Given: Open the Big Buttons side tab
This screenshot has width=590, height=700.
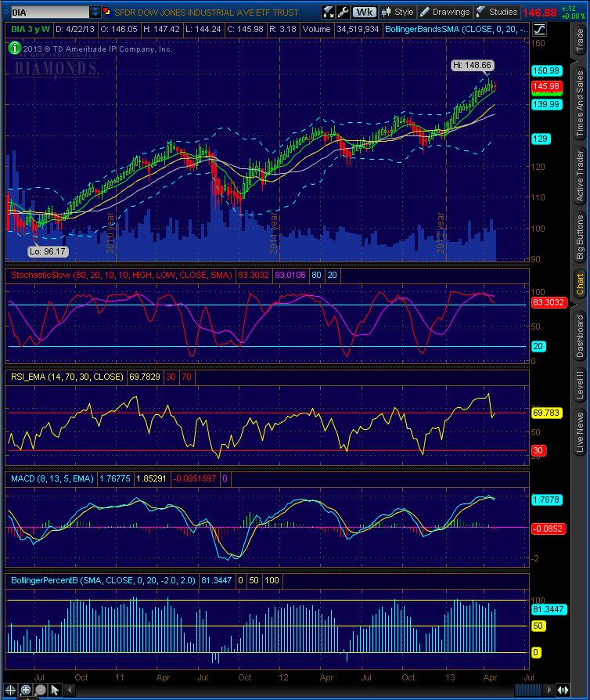Looking at the screenshot, I should 580,237.
